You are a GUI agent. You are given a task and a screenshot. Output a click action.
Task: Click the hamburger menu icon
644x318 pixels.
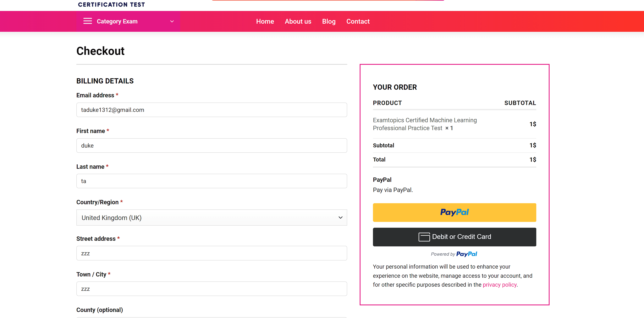(x=88, y=21)
